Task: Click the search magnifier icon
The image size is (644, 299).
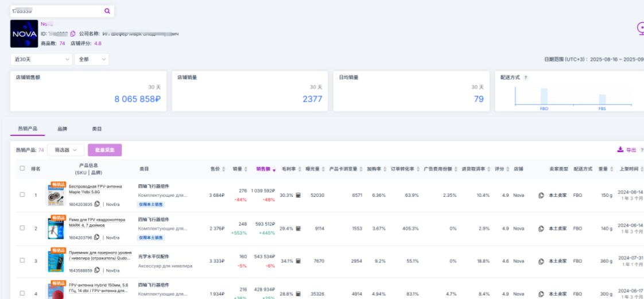Action: pyautogui.click(x=107, y=11)
